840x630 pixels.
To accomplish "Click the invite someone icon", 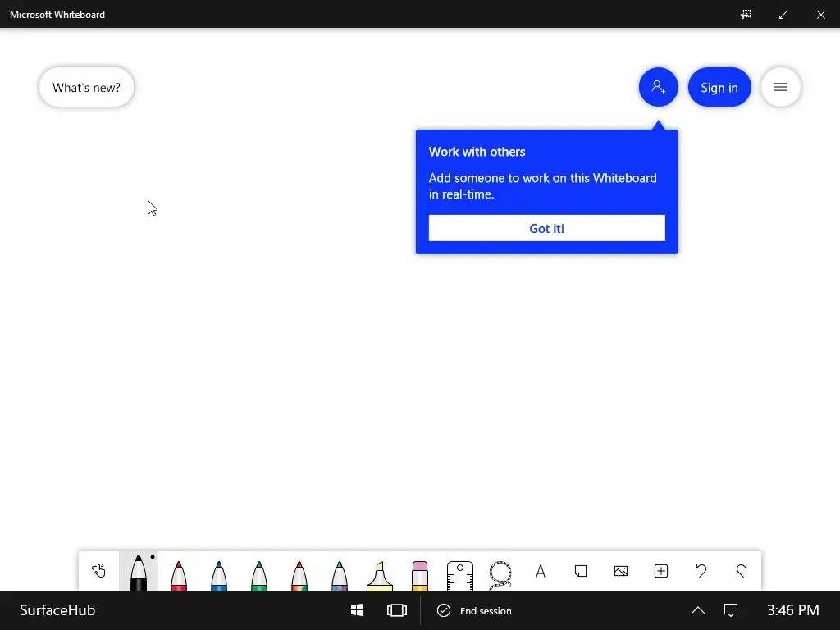I will pos(659,87).
